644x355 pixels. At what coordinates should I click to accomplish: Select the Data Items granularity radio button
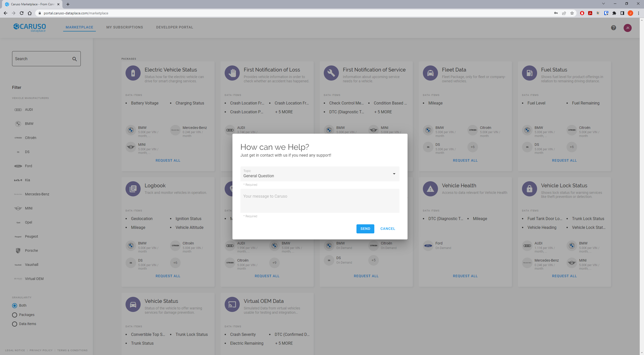pyautogui.click(x=15, y=324)
